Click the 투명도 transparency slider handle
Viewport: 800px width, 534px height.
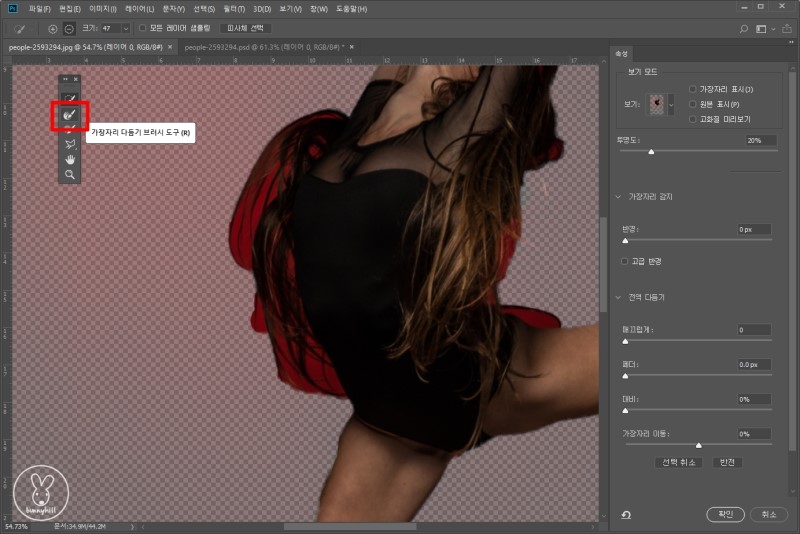(x=651, y=152)
